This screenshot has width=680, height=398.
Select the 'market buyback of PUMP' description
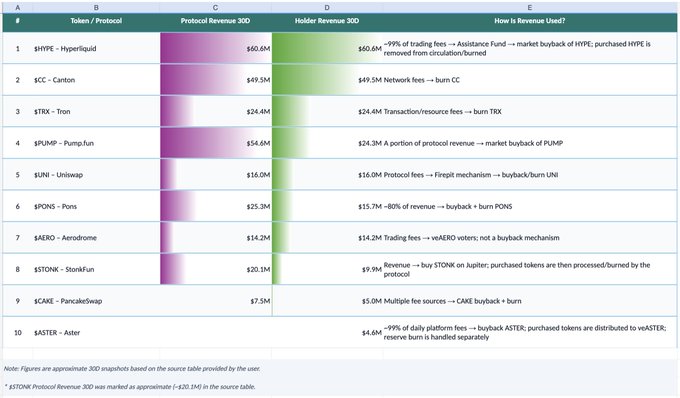pos(530,143)
